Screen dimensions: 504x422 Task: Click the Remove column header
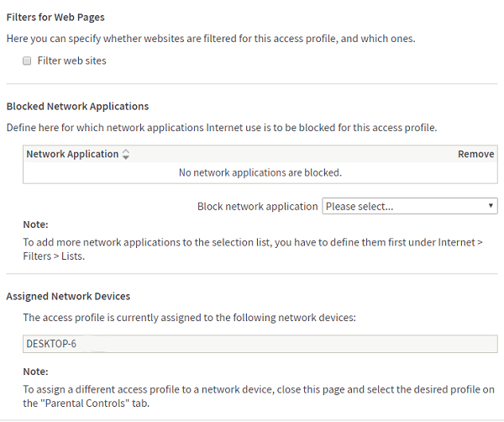tap(475, 155)
